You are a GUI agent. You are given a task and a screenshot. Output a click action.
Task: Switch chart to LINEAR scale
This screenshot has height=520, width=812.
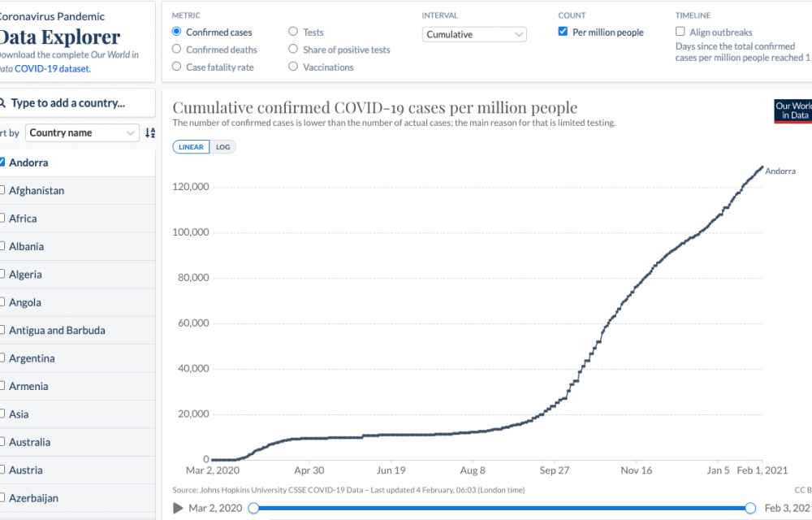tap(191, 147)
